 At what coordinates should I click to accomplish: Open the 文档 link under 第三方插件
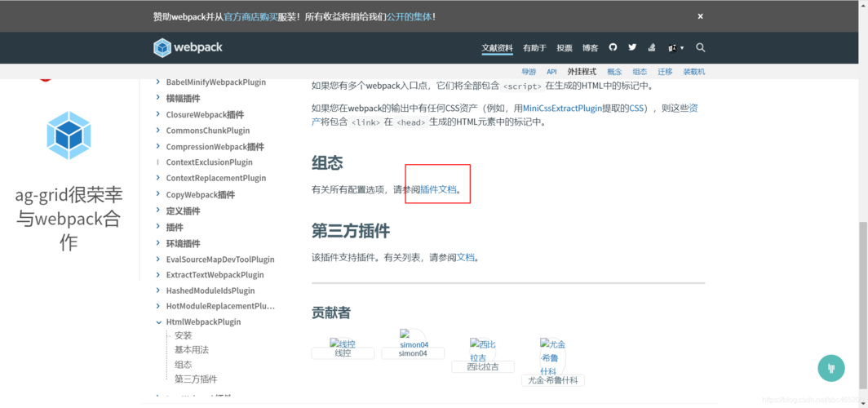(466, 257)
